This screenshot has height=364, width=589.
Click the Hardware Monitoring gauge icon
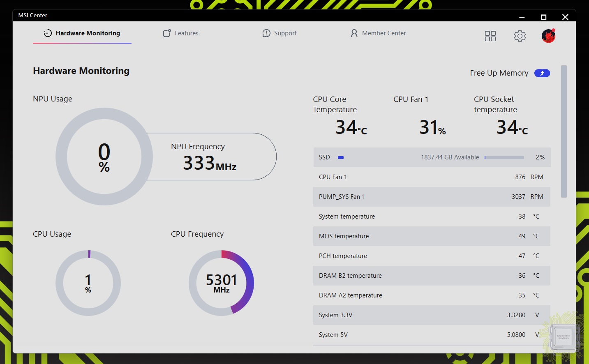[48, 33]
